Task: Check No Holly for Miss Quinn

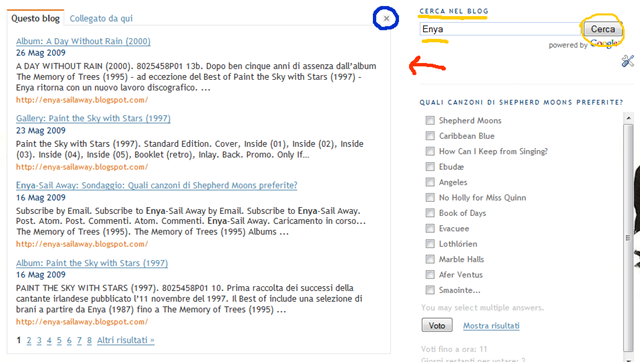Action: [430, 198]
